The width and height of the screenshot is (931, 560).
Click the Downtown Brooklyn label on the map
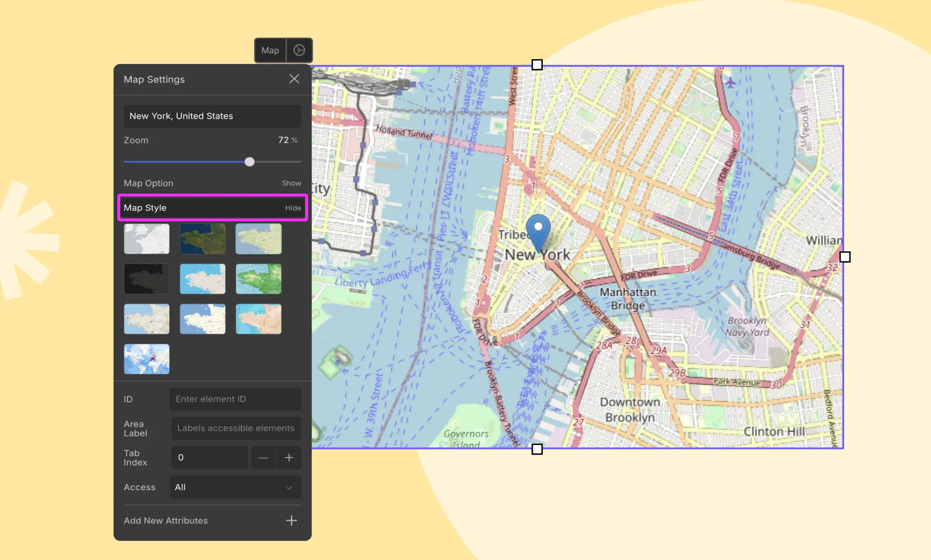[x=630, y=410]
